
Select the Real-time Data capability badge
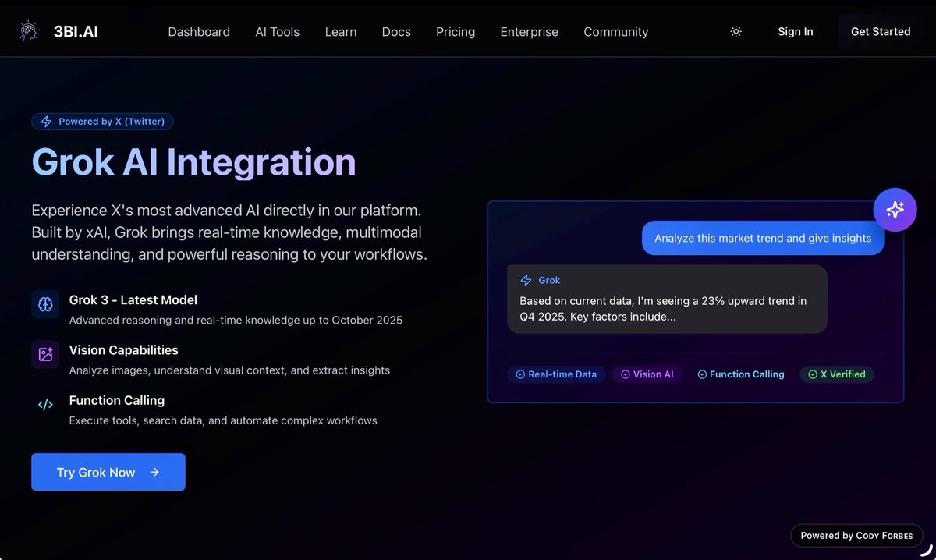pyautogui.click(x=556, y=374)
